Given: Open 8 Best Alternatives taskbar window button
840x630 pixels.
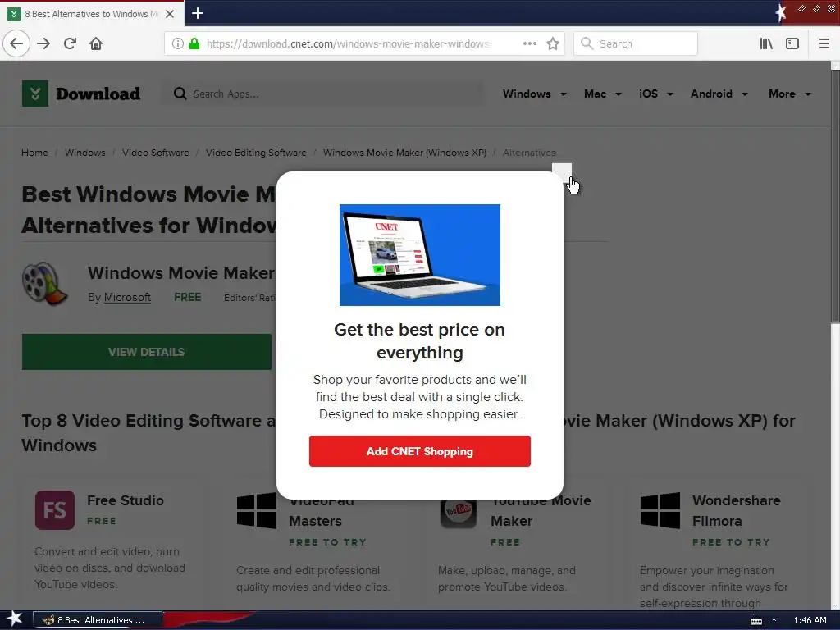Looking at the screenshot, I should point(98,620).
